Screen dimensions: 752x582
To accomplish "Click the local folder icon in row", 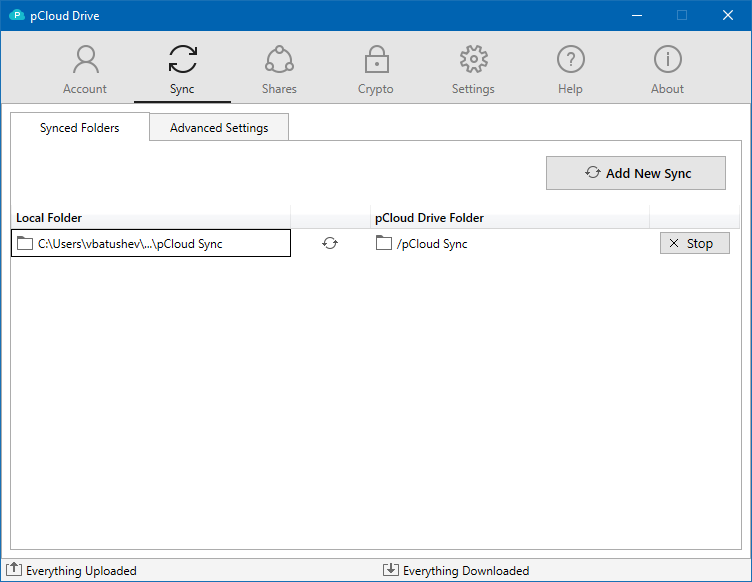I will point(25,243).
